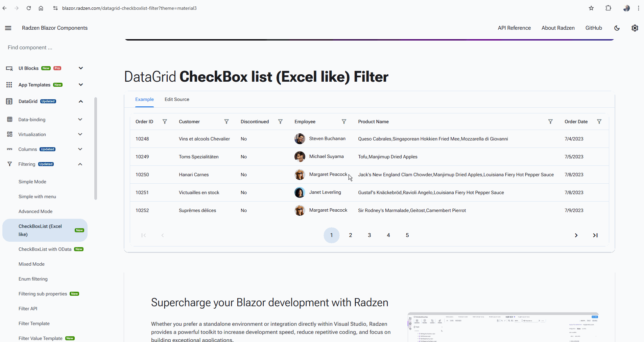Go to next grid page arrow
Image resolution: width=644 pixels, height=342 pixels.
click(576, 235)
